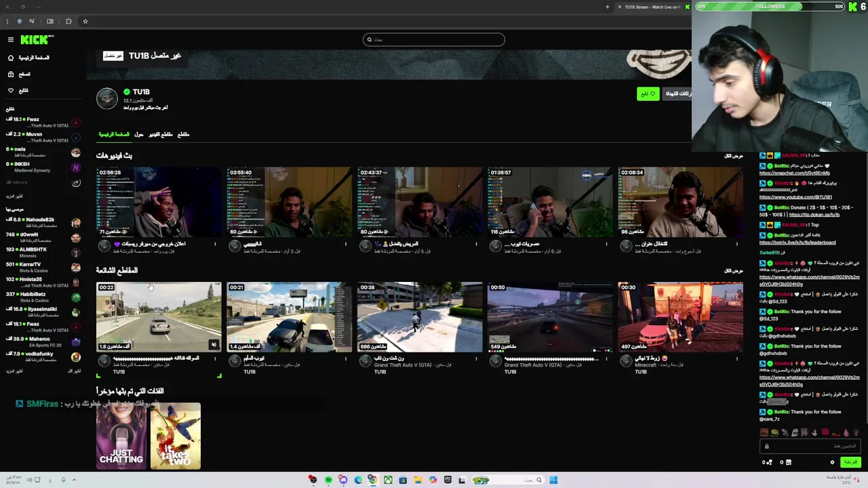Open options menu of the 01:38:57 video
This screenshot has height=488, width=868.
(607, 244)
